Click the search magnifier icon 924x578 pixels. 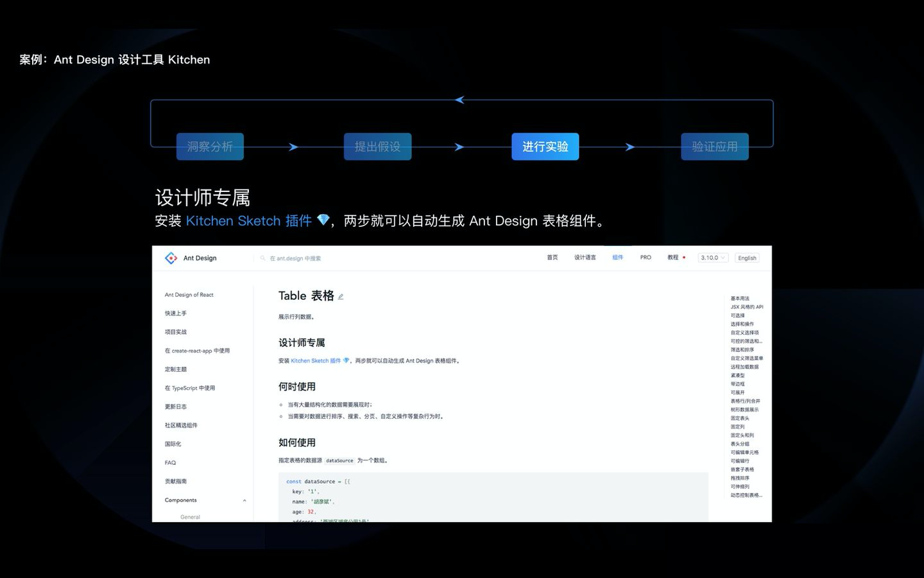point(263,258)
